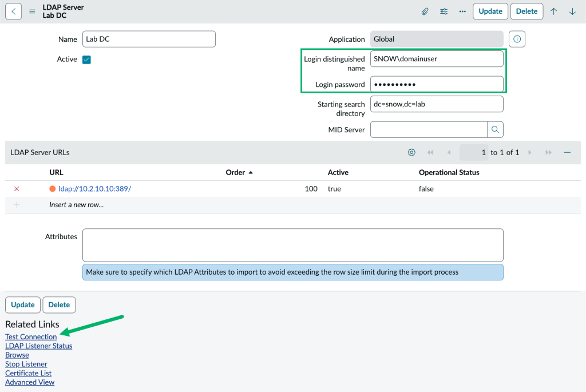This screenshot has height=392, width=586.
Task: Click the orange status dot beside the URL
Action: click(52, 189)
